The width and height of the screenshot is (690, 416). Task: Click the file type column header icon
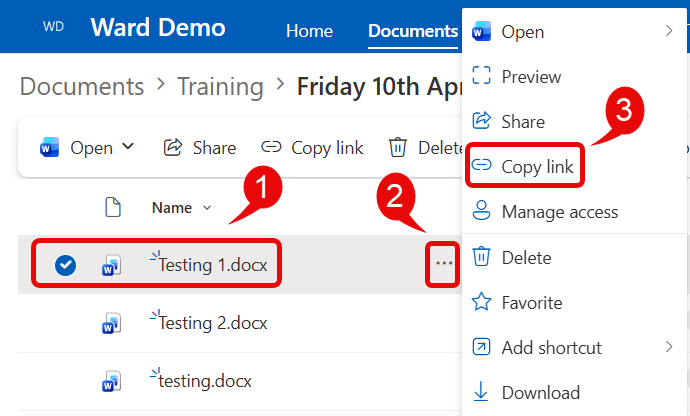113,207
